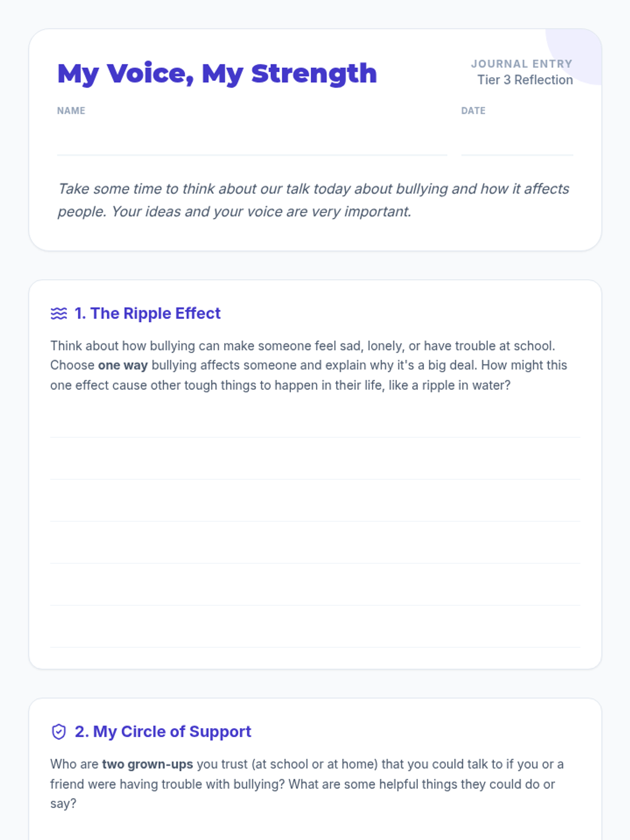The height and width of the screenshot is (840, 630).
Task: Click the shield icon beside My Circle of Support
Action: (59, 731)
